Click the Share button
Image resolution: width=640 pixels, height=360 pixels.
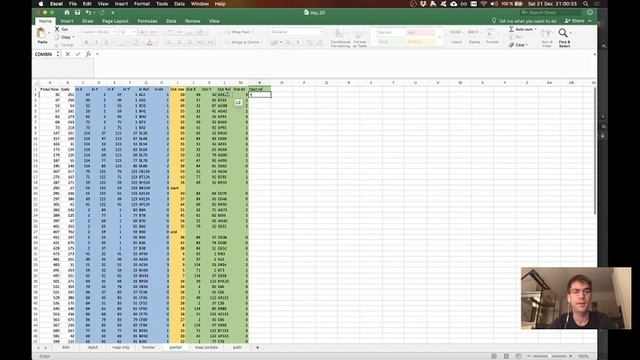[575, 21]
